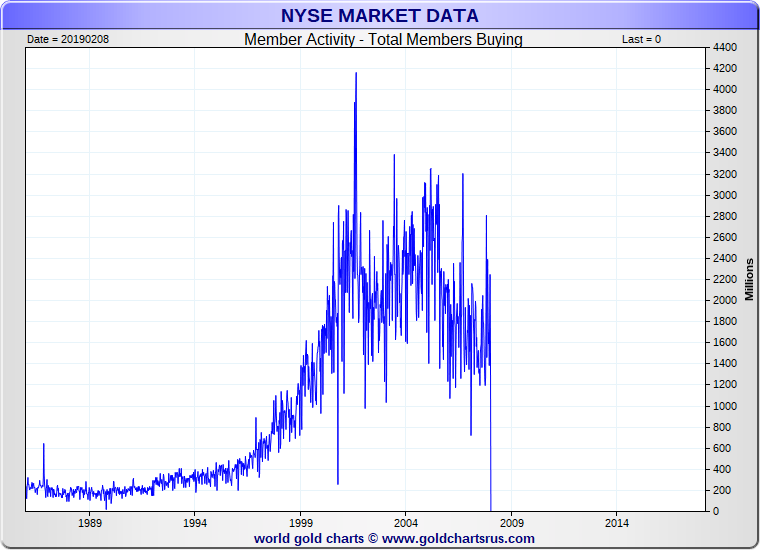Click the 3800 y-axis value
Image resolution: width=760 pixels, height=550 pixels.
pos(725,110)
